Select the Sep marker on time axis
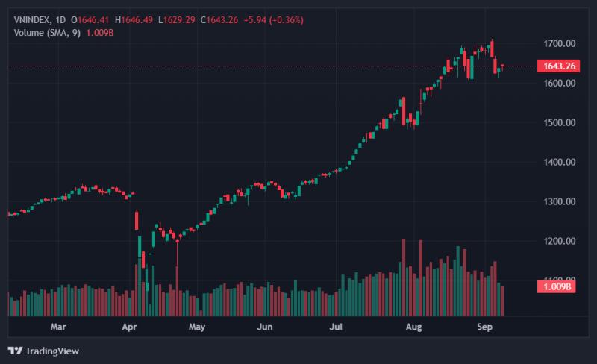This screenshot has height=364, width=597. click(x=484, y=327)
